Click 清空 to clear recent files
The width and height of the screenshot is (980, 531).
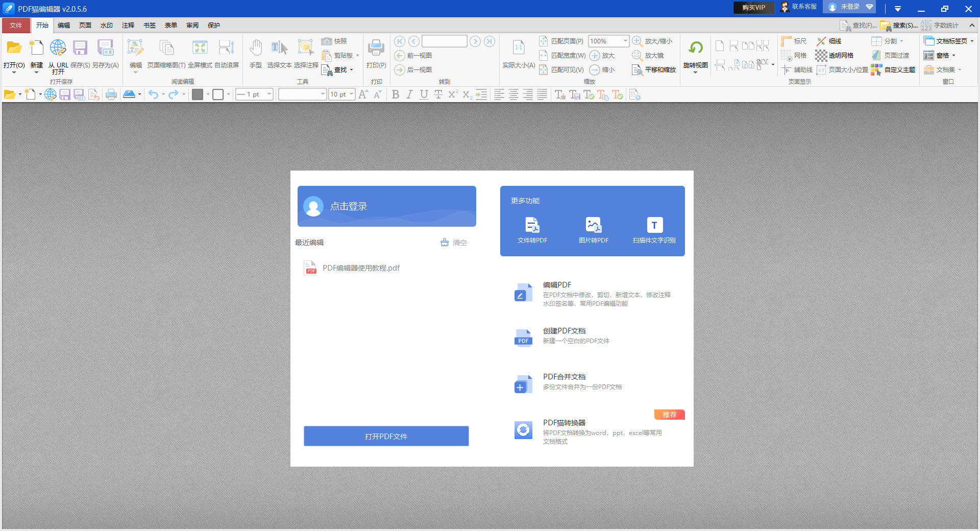pyautogui.click(x=454, y=243)
